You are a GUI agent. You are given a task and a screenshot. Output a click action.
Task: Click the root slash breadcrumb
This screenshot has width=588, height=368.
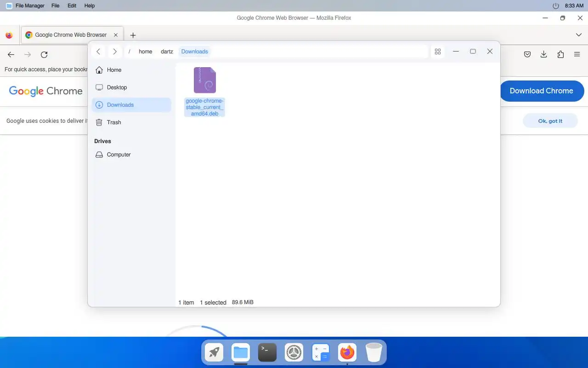tap(129, 52)
